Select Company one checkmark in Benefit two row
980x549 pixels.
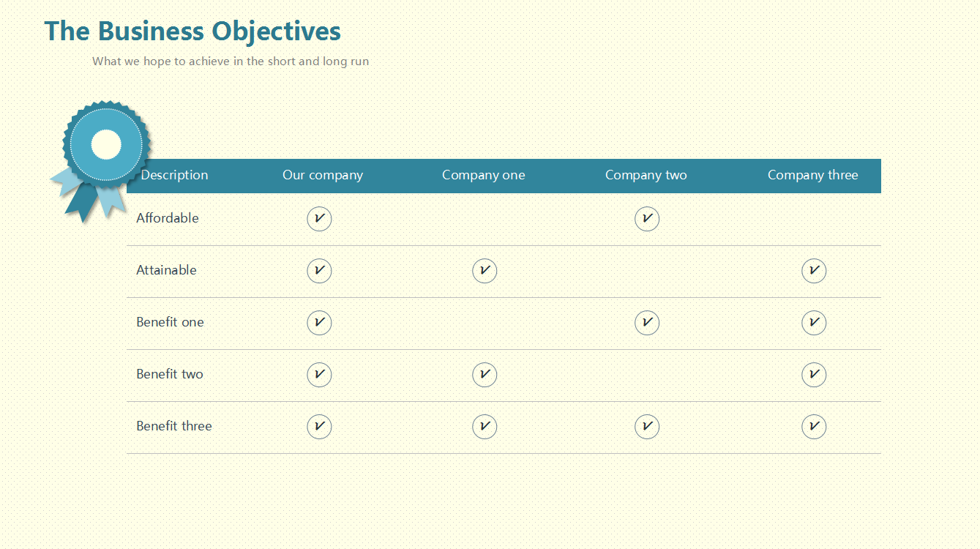point(485,375)
